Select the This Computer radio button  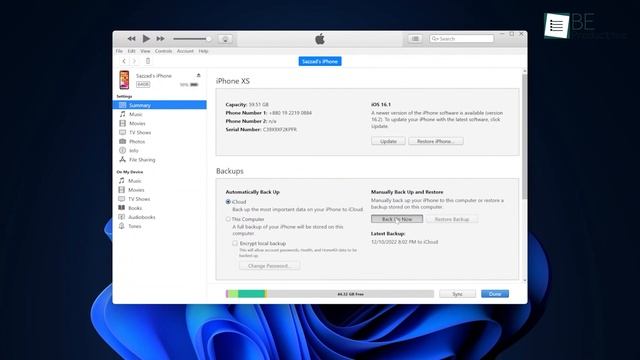228,219
